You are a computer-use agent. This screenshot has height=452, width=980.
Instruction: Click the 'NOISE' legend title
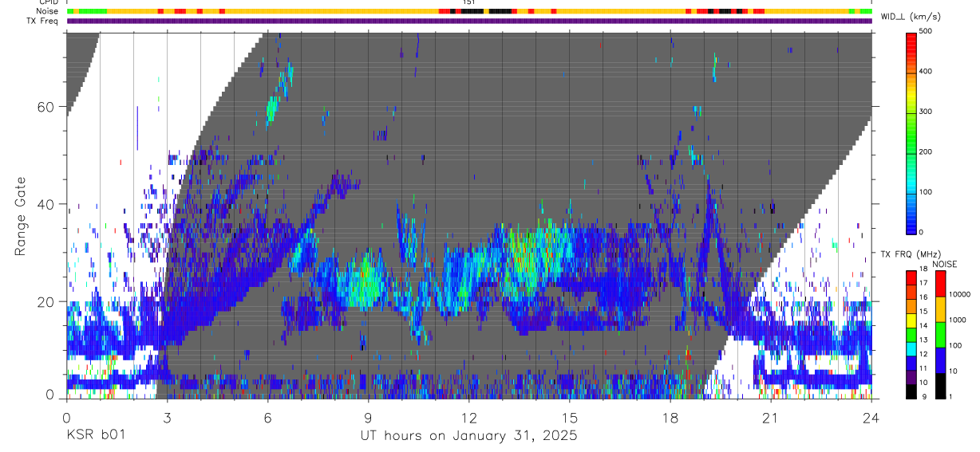coord(945,264)
